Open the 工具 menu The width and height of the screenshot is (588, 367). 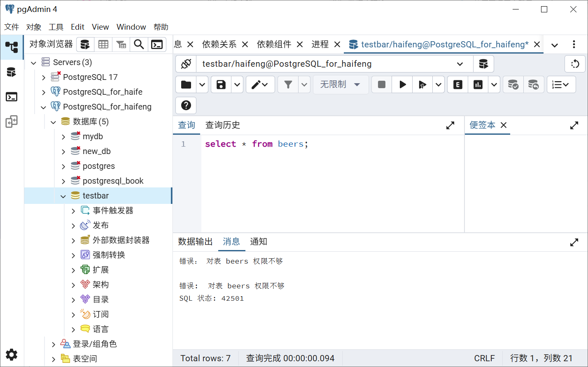[56, 27]
